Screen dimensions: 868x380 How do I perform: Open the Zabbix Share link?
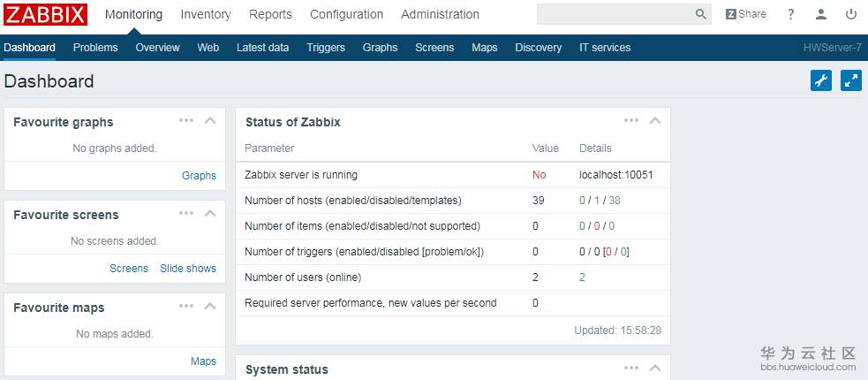click(x=746, y=14)
